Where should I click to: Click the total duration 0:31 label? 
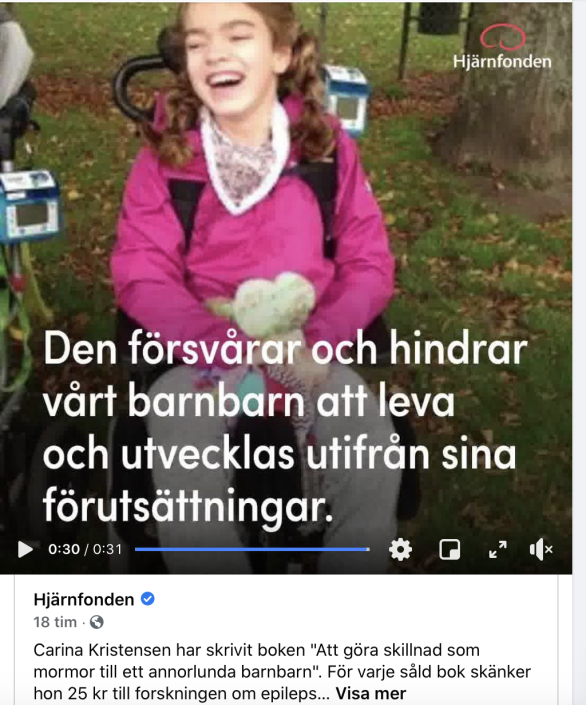(107, 549)
